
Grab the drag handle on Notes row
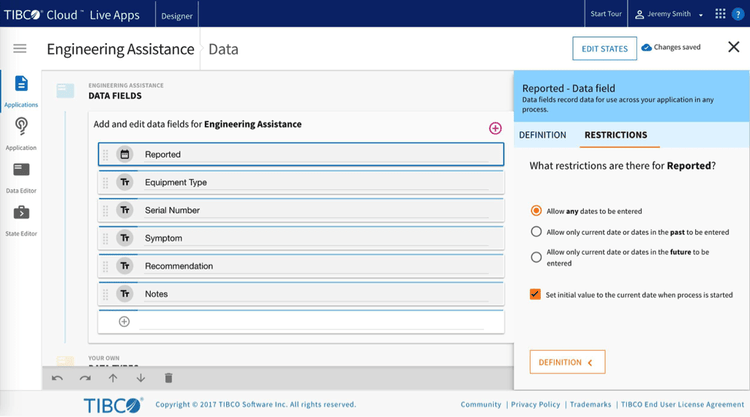click(106, 294)
